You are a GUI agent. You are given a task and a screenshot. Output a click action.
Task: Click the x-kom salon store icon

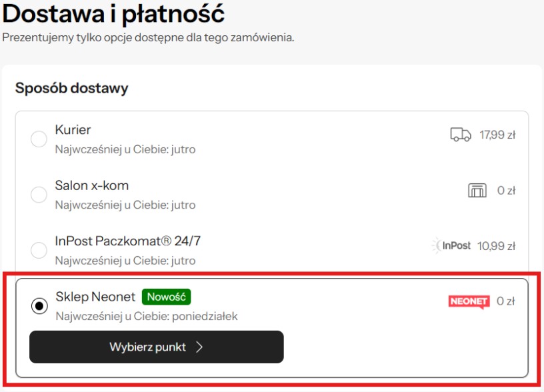477,191
